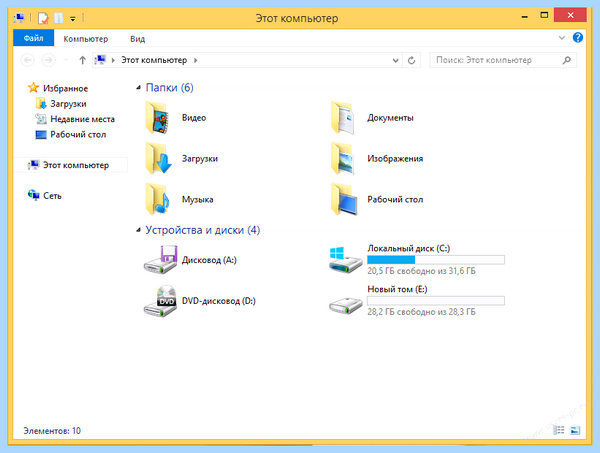Click the Локальный диск (C:) usage bar

tap(436, 260)
